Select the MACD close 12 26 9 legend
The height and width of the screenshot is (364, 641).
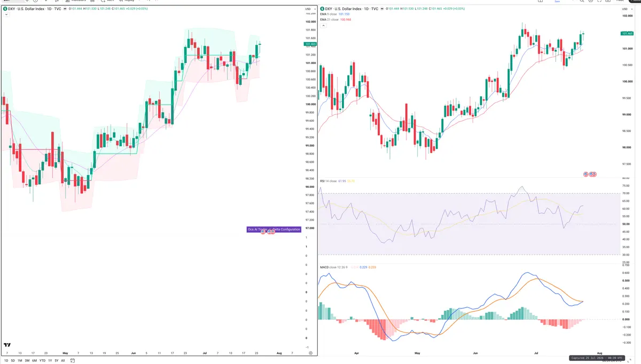333,267
